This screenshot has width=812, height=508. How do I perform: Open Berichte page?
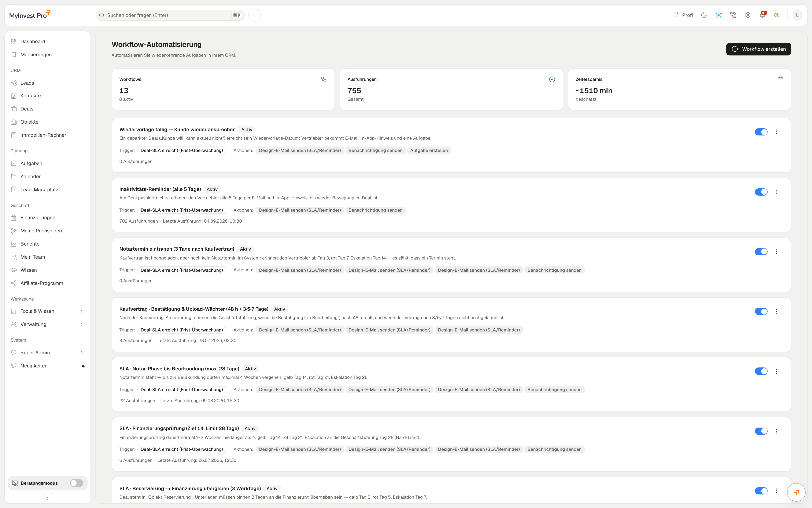tap(48, 244)
